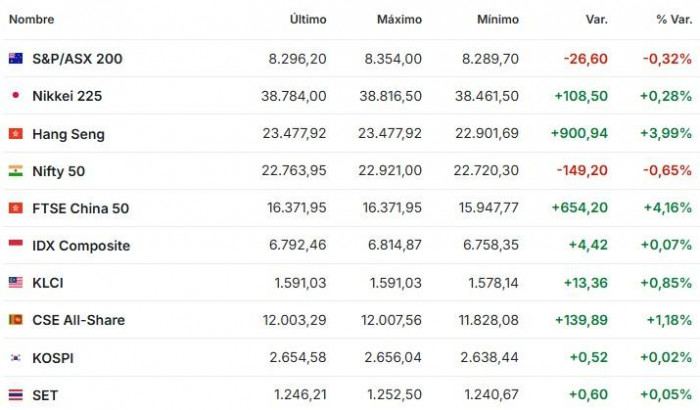Sort by the Mínimo column header

498,19
